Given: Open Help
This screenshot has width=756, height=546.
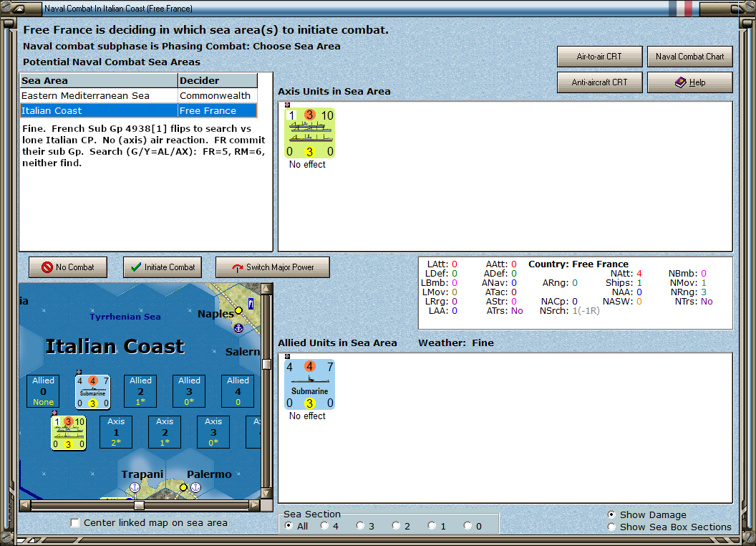Looking at the screenshot, I should tap(690, 82).
